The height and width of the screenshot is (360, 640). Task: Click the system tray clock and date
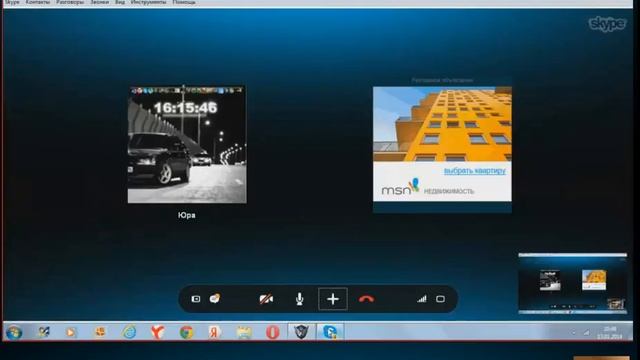(x=609, y=332)
